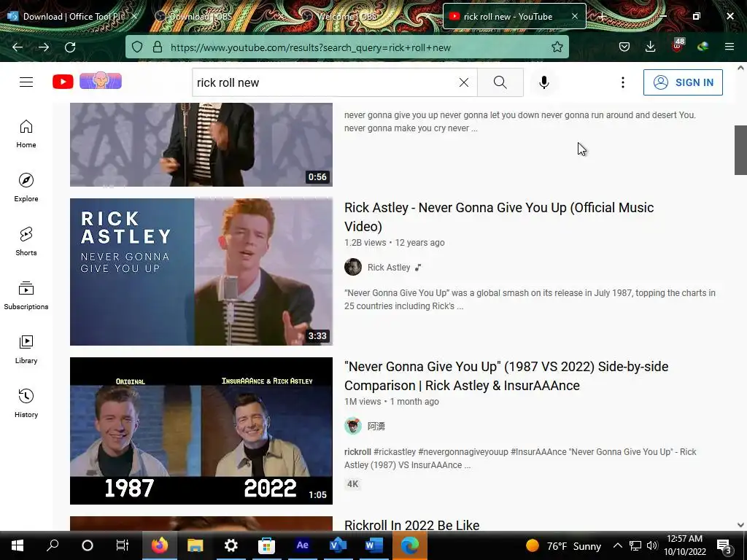Screen dimensions: 747x560
Task: Open Microsoft Word from the taskbar
Action: pos(374,545)
